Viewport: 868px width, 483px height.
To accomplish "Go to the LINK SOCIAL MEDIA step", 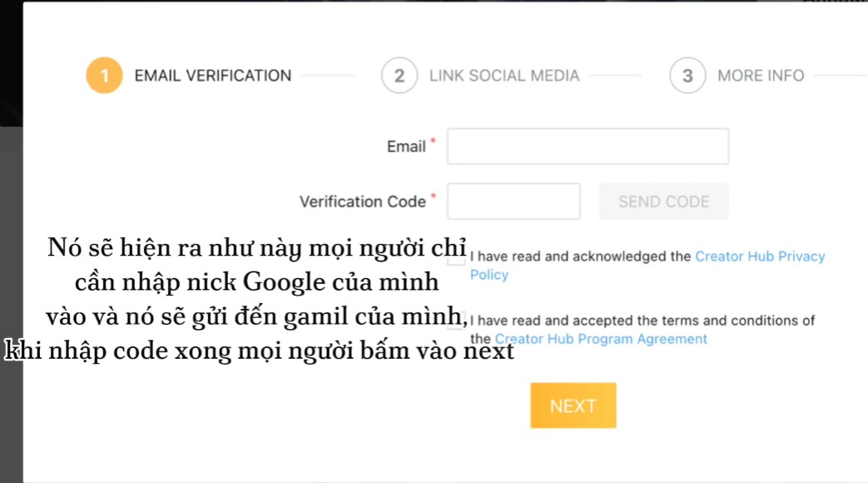I will point(504,76).
